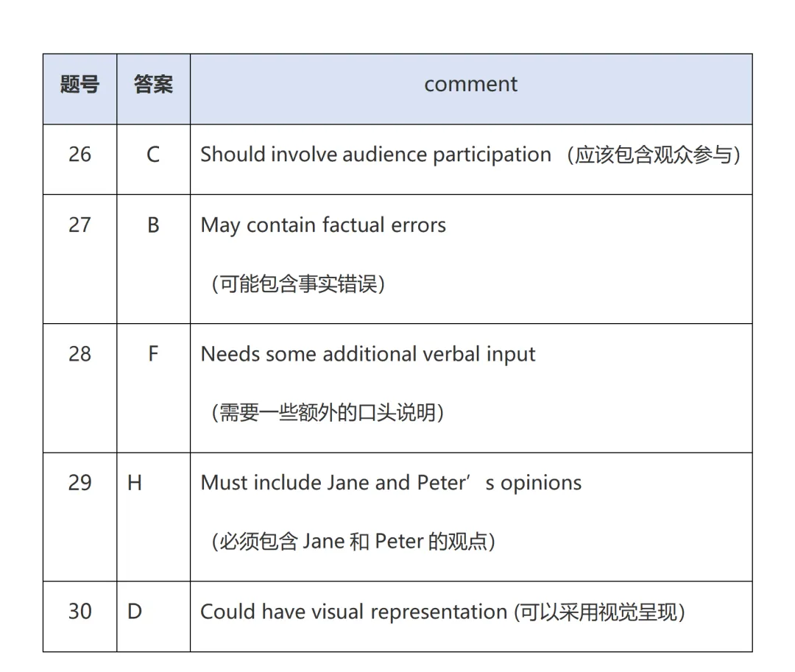Viewport: 795px width, 672px height.
Task: Click the 题号 column header
Action: 79,84
